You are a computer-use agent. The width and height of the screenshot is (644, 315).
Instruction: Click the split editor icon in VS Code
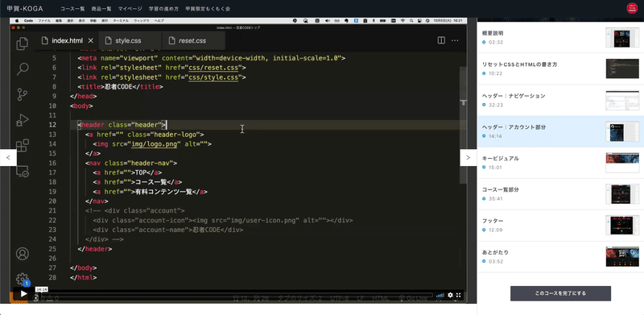pos(441,40)
